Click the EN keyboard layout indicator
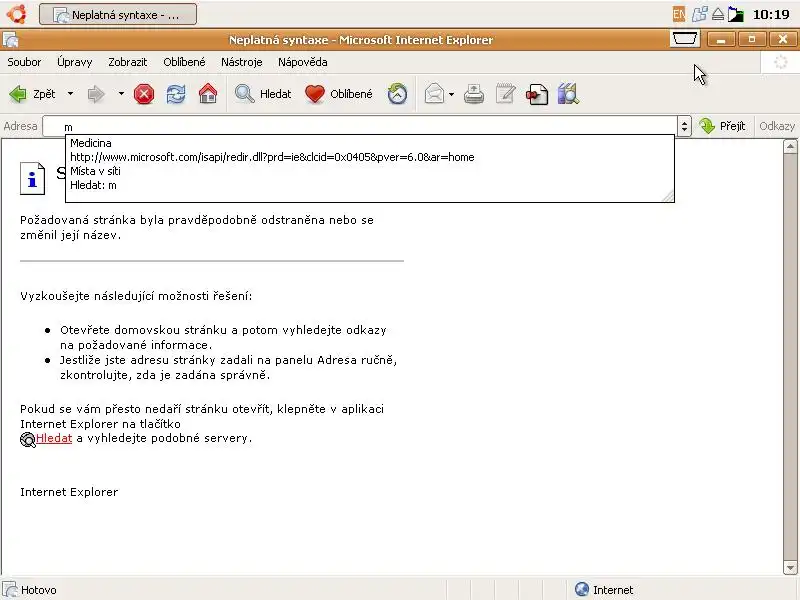800x600 pixels. (x=679, y=14)
